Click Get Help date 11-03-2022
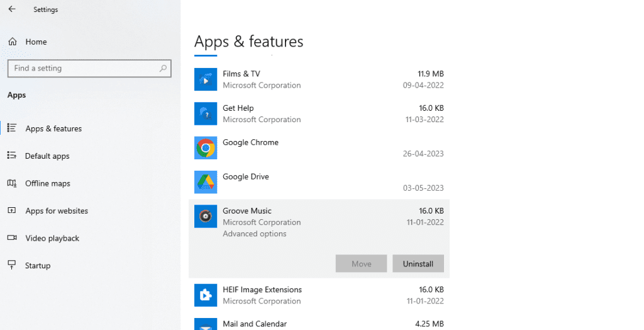This screenshot has width=644, height=330. (x=425, y=119)
